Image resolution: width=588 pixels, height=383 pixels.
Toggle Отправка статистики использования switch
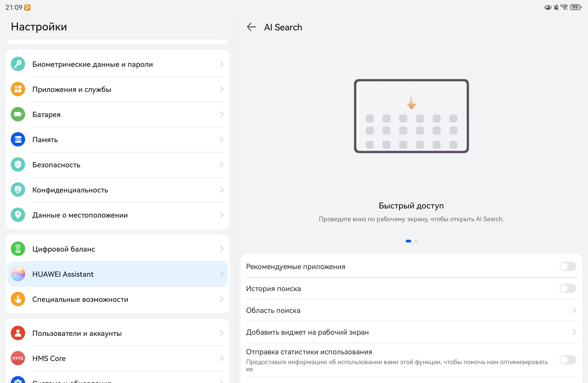coord(568,360)
